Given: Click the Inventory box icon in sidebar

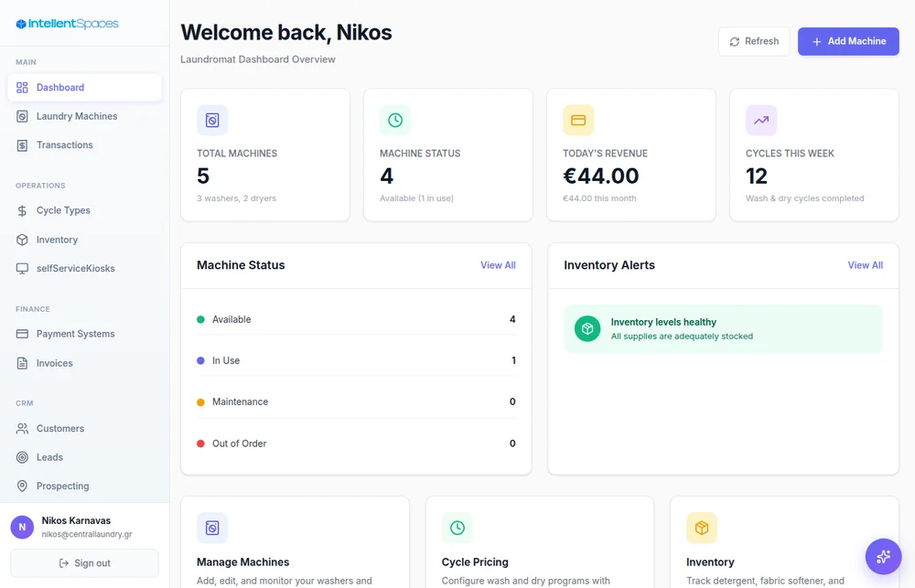Looking at the screenshot, I should [22, 240].
